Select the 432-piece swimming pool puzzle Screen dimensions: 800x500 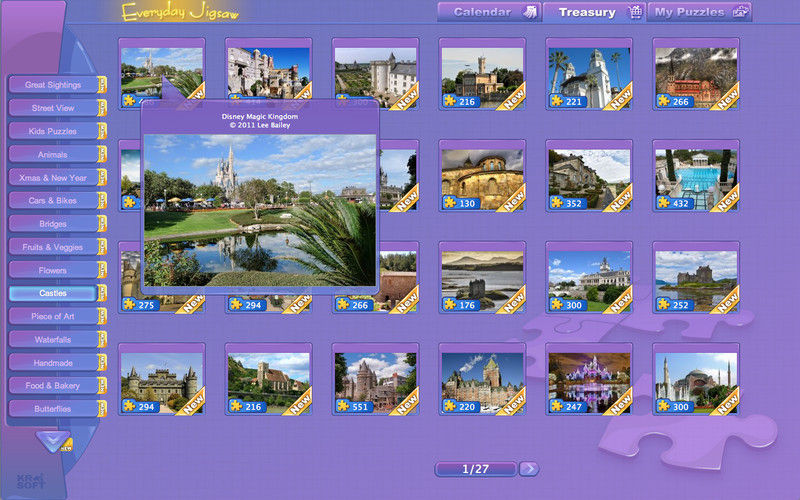click(x=696, y=176)
